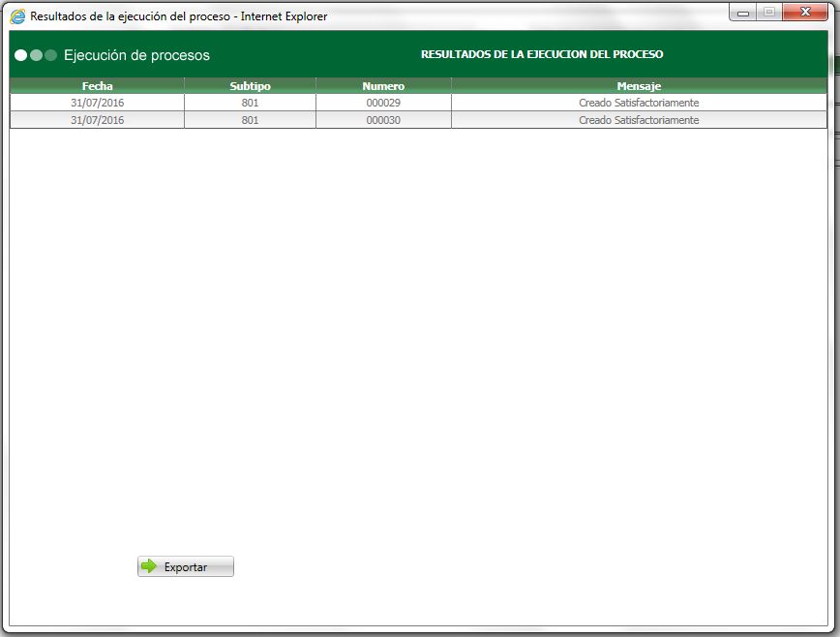Click the Fecha cell in row 000030
The width and height of the screenshot is (840, 637).
tap(97, 120)
